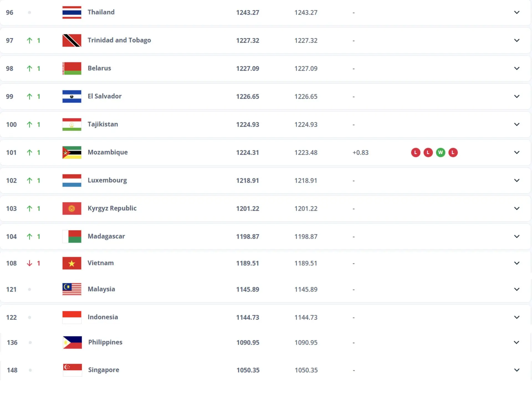Screen dimensions: 532x400
Task: Click the Tajikistan flag icon
Action: tap(71, 124)
